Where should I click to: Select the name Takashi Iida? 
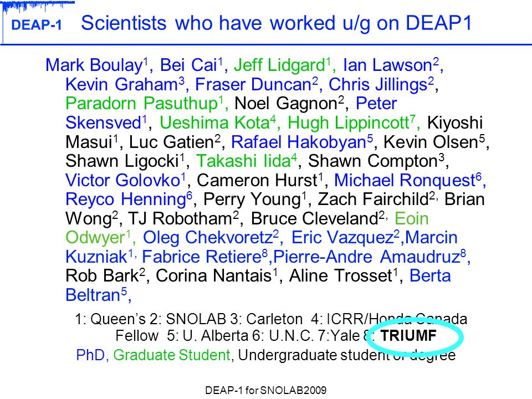coord(244,161)
